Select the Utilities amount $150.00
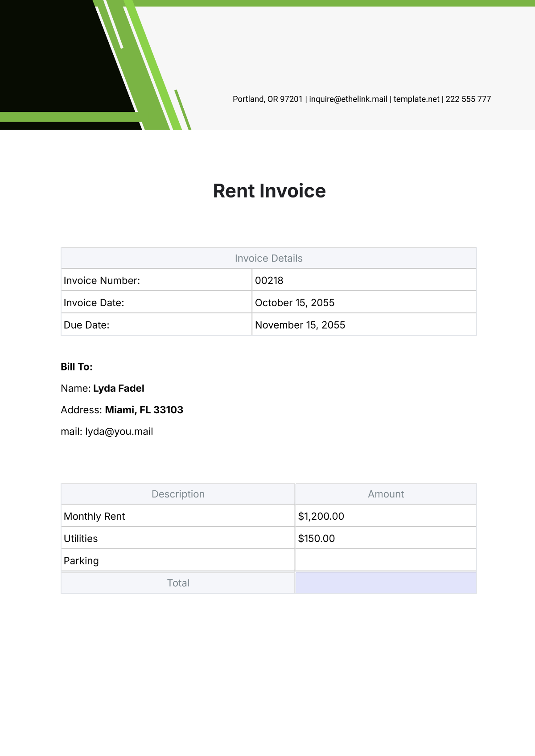The height and width of the screenshot is (756, 535). (x=316, y=538)
